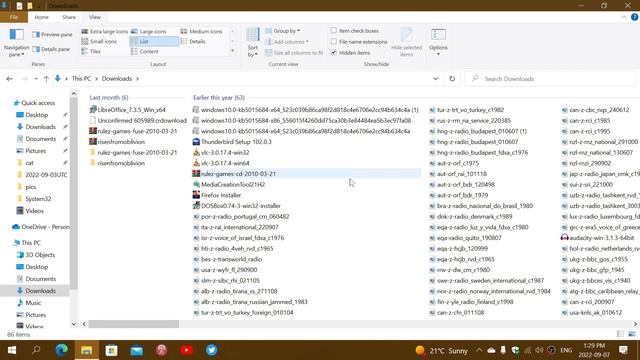The width and height of the screenshot is (640, 360).
Task: Toggle the Details pane
Action: (x=51, y=49)
